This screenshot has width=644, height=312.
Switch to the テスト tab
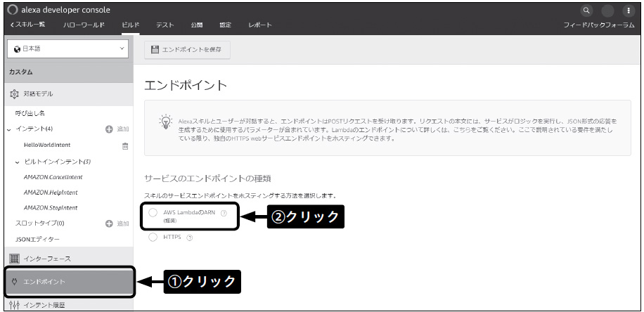pos(165,25)
